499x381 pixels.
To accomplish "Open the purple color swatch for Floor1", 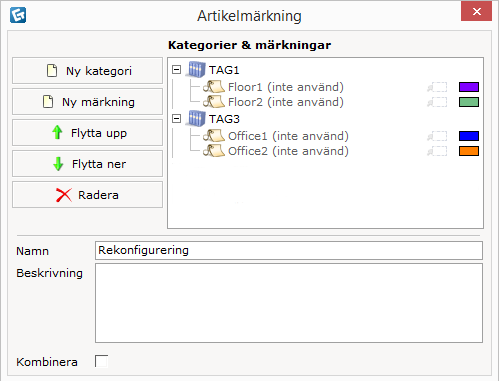I will 469,87.
